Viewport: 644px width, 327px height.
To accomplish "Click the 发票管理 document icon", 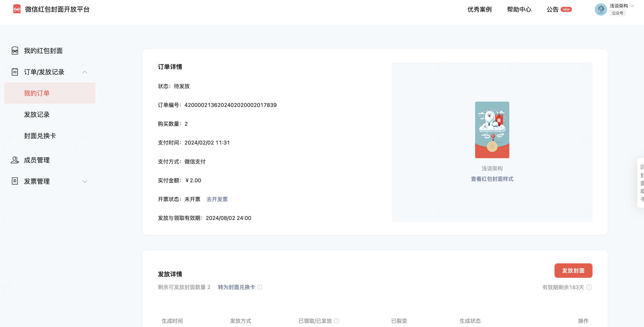I will 15,181.
